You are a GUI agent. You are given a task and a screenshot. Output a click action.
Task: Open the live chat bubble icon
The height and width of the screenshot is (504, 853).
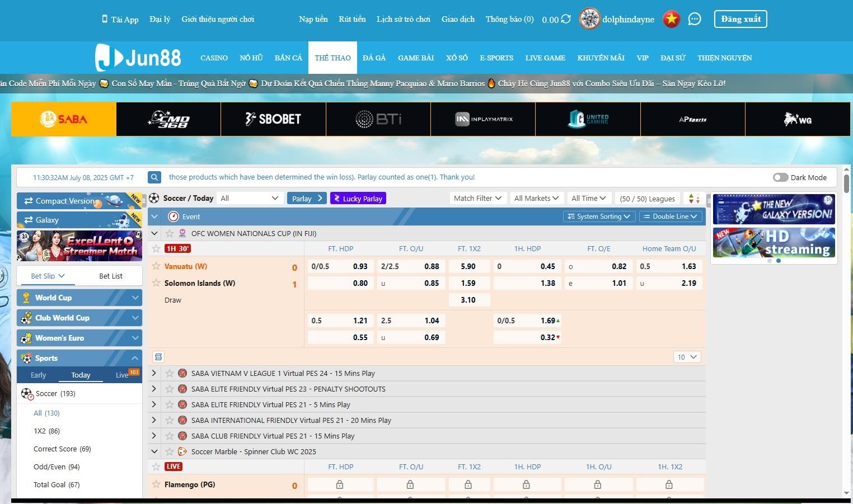[x=695, y=19]
